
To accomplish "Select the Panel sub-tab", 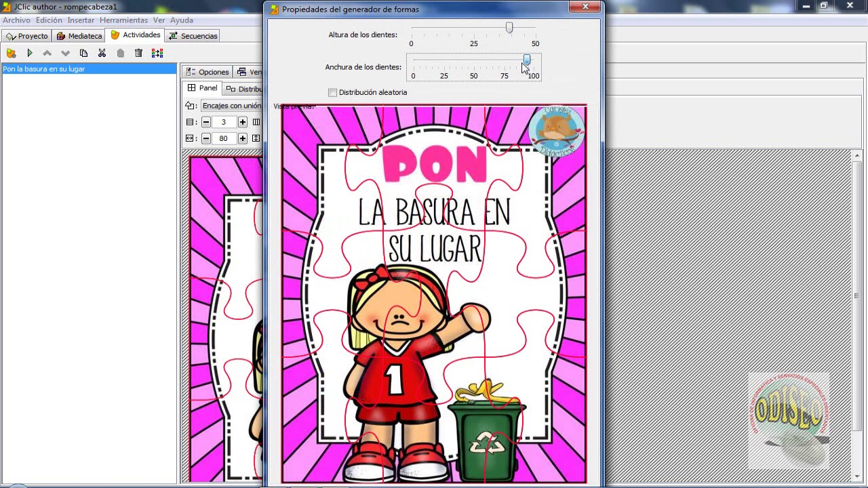I will [202, 88].
